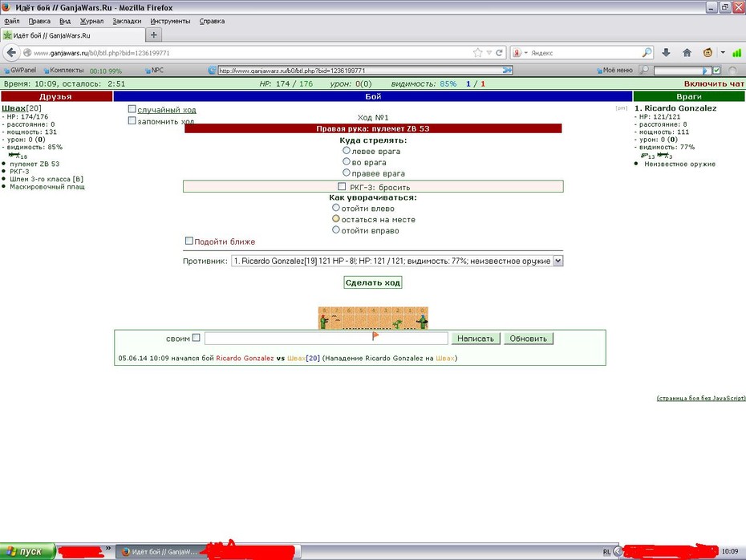
Task: Open the Противник opponent dropdown
Action: [x=397, y=261]
